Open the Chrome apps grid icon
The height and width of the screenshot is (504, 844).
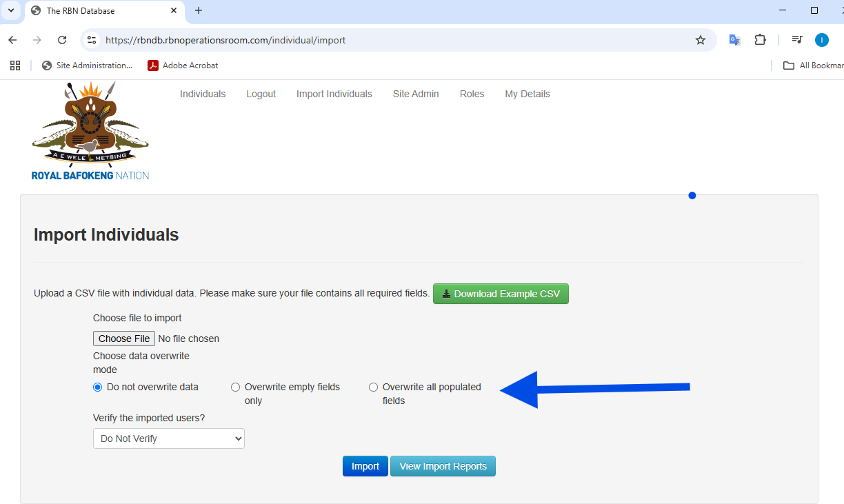coord(15,65)
